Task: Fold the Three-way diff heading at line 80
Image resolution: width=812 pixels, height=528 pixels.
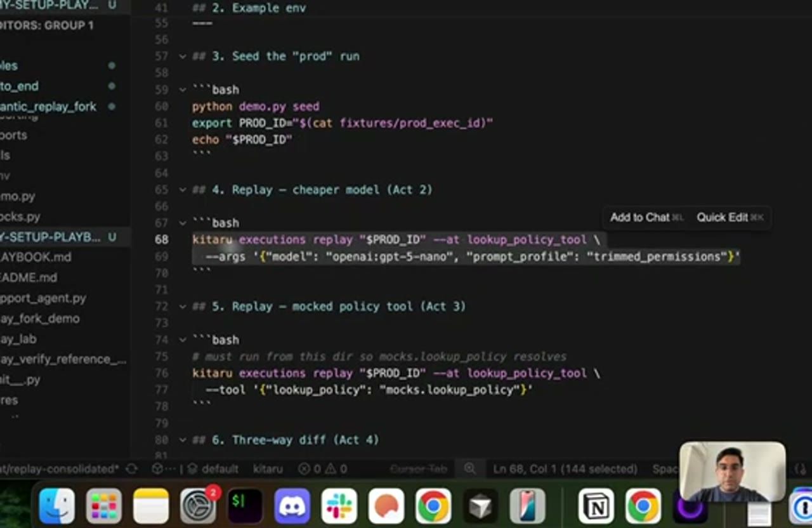Action: (x=183, y=440)
